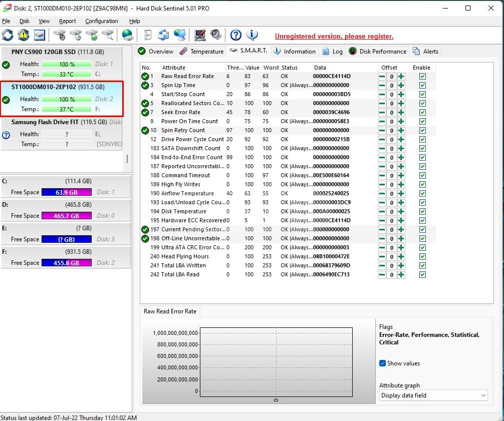Click the globe with disk toolbar icon
This screenshot has width=504, height=421.
[x=128, y=35]
